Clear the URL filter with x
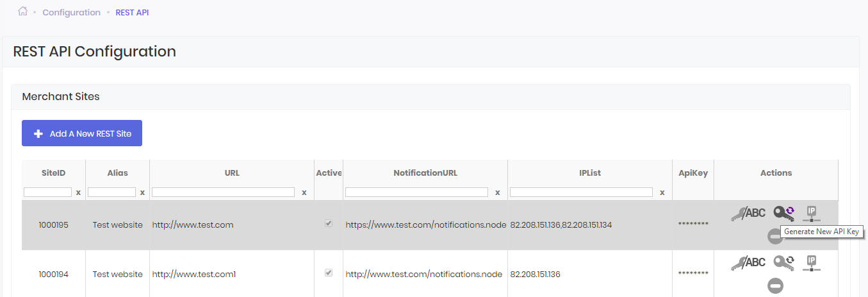The height and width of the screenshot is (297, 868). click(x=304, y=192)
